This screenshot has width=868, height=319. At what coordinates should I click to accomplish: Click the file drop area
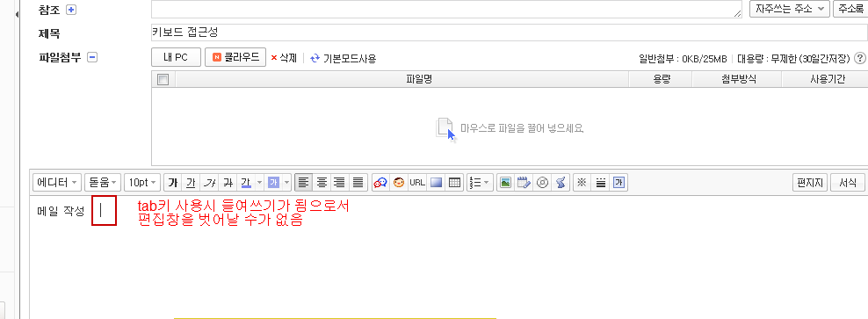(510, 127)
